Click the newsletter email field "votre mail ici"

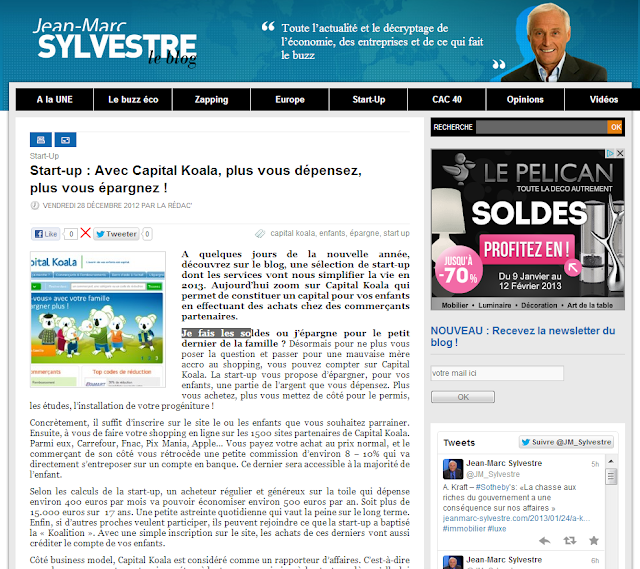497,373
